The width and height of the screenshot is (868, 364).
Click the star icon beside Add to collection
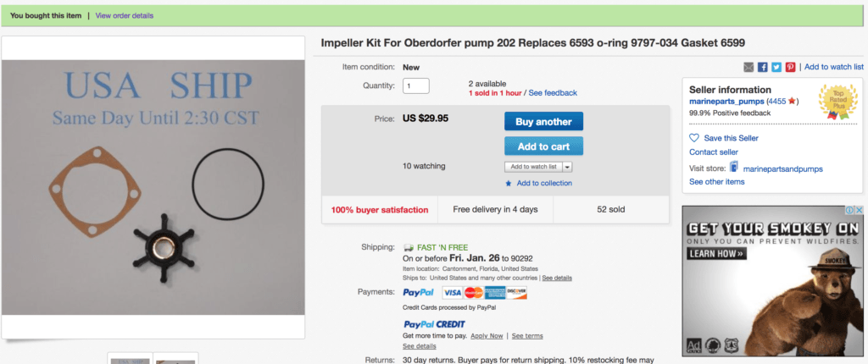(x=509, y=184)
